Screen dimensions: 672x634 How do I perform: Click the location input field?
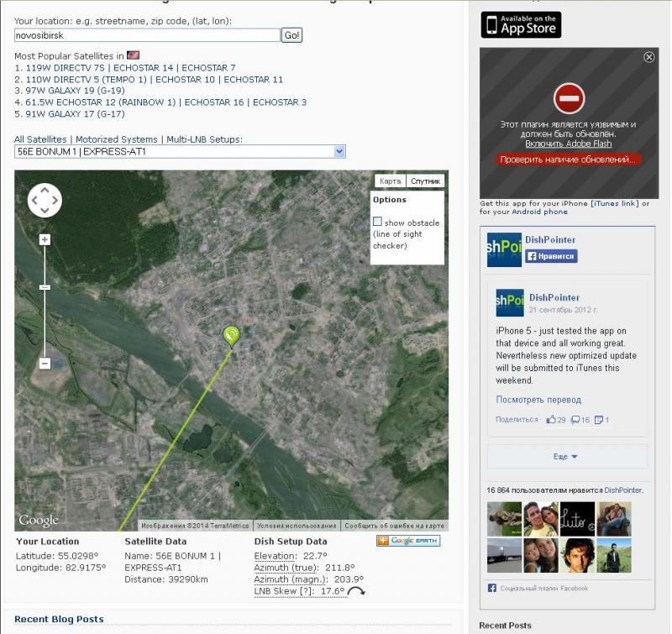(x=147, y=35)
